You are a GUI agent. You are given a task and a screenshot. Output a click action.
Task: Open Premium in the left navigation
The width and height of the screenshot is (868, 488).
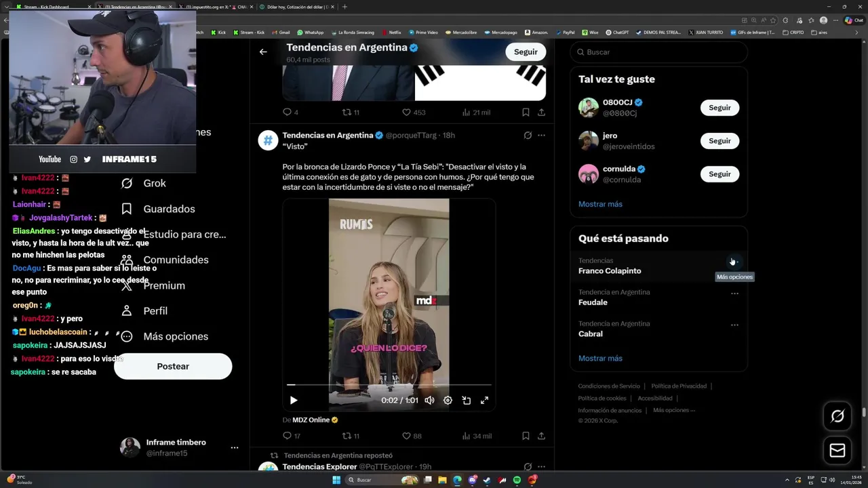click(153, 285)
